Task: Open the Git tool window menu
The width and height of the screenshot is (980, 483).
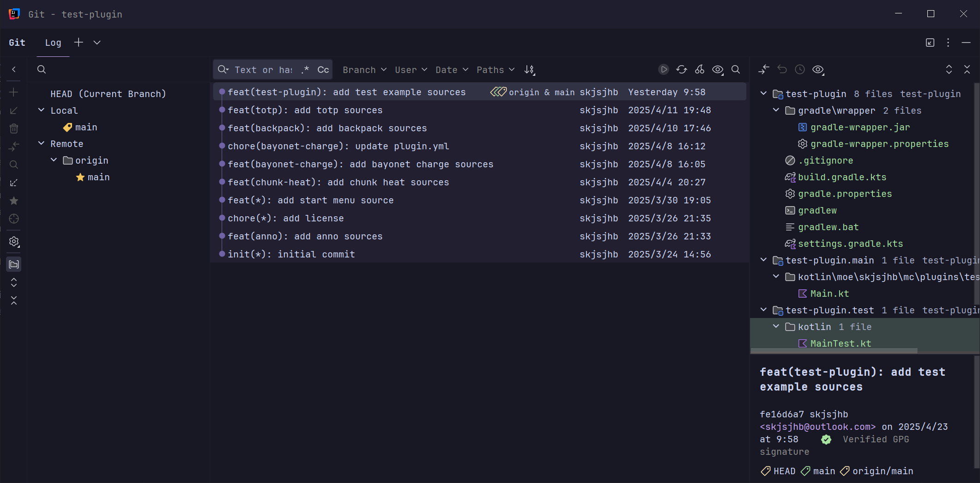Action: click(x=948, y=43)
